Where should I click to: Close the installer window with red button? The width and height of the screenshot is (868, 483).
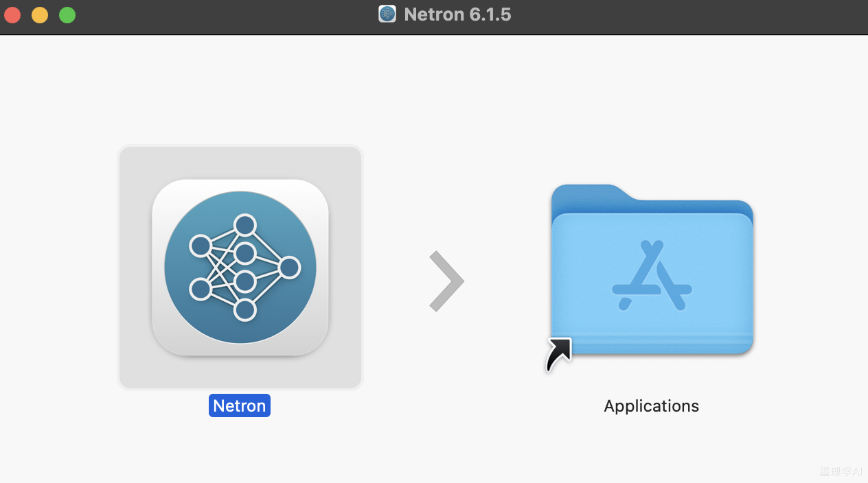point(13,14)
